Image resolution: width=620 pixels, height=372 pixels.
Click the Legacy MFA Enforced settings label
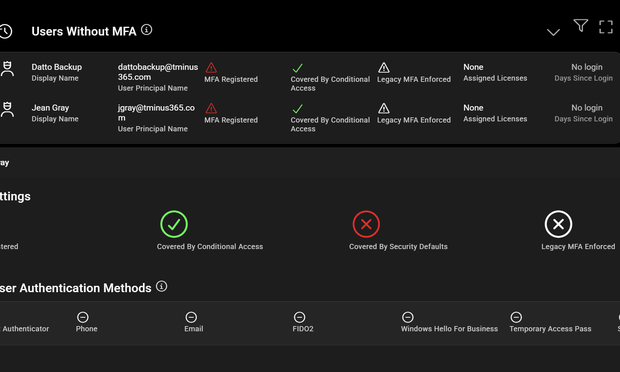pyautogui.click(x=578, y=247)
